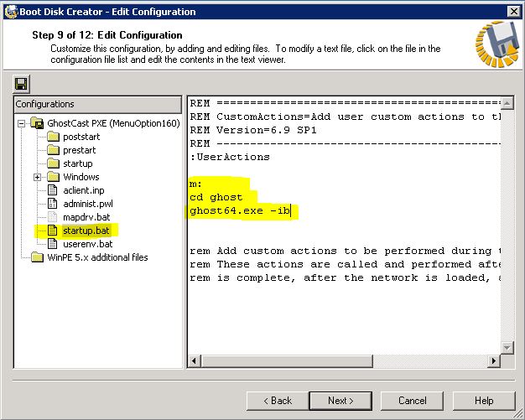Screen dimensions: 525x420
Task: Place cursor on 'ghost64.exe -ib' line
Action: point(240,210)
